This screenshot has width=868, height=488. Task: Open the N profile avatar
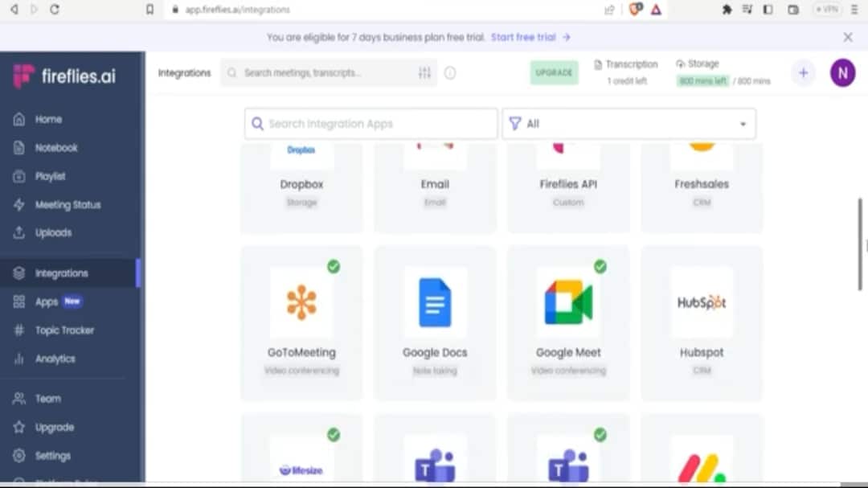pos(842,72)
